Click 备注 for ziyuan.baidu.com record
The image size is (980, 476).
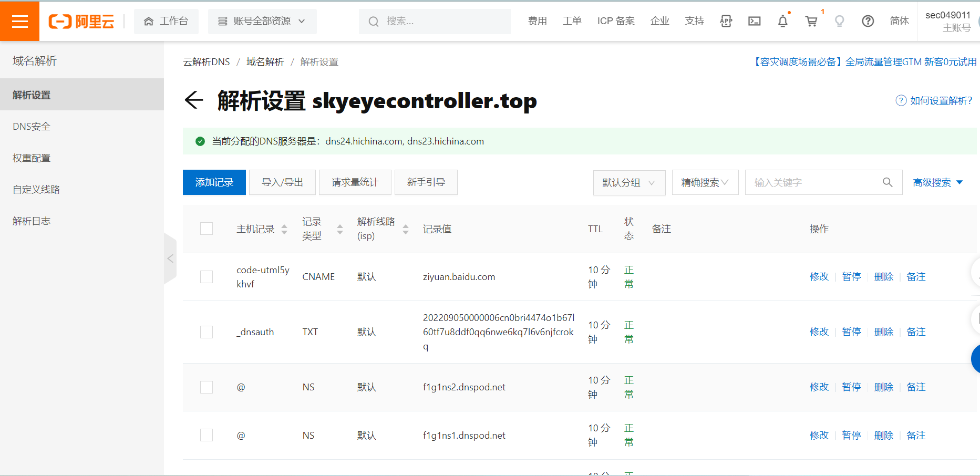[916, 277]
